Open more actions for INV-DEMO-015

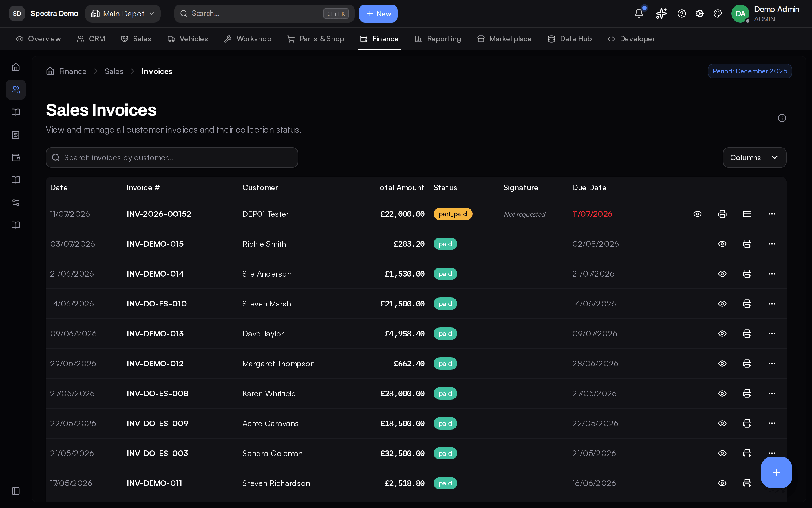pyautogui.click(x=772, y=244)
